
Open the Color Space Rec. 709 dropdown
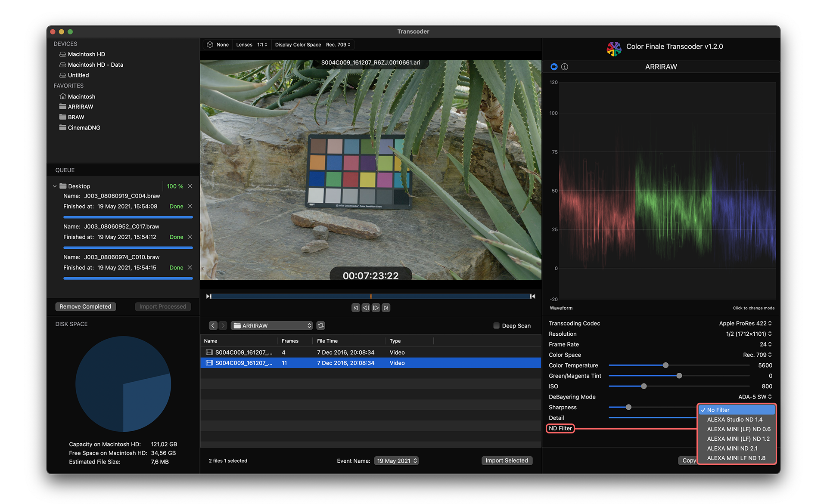pyautogui.click(x=757, y=355)
